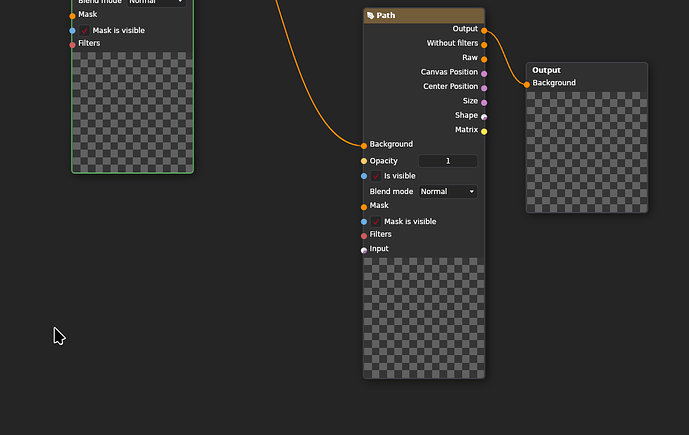
Task: Click the Path node header icon
Action: coord(371,16)
